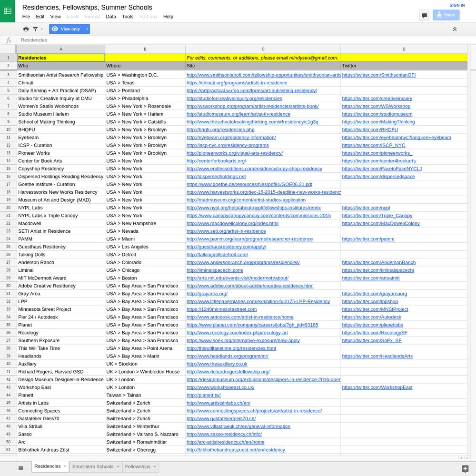Image resolution: width=476 pixels, height=476 pixels.
Task: Open the chinati.org artists-in-residence link
Action: [237, 83]
